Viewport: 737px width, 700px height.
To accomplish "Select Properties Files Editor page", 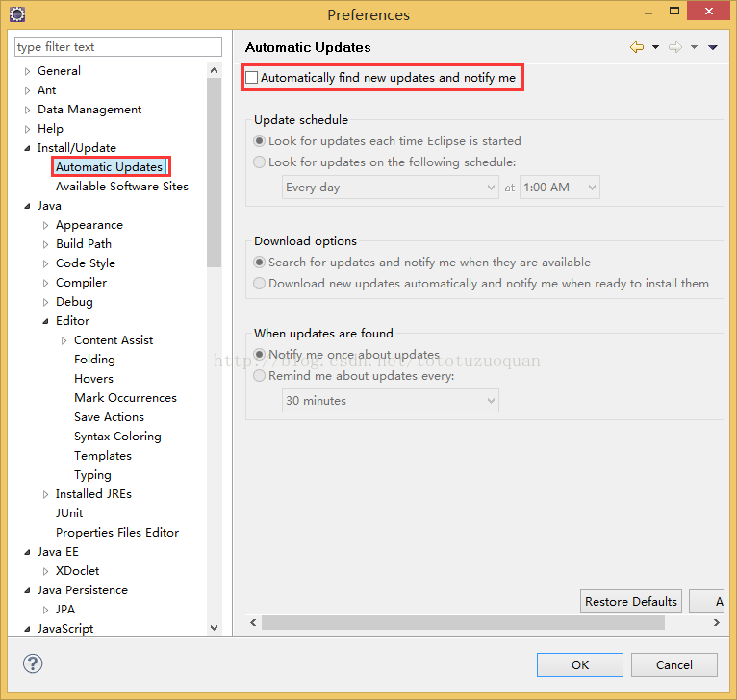I will (x=117, y=533).
